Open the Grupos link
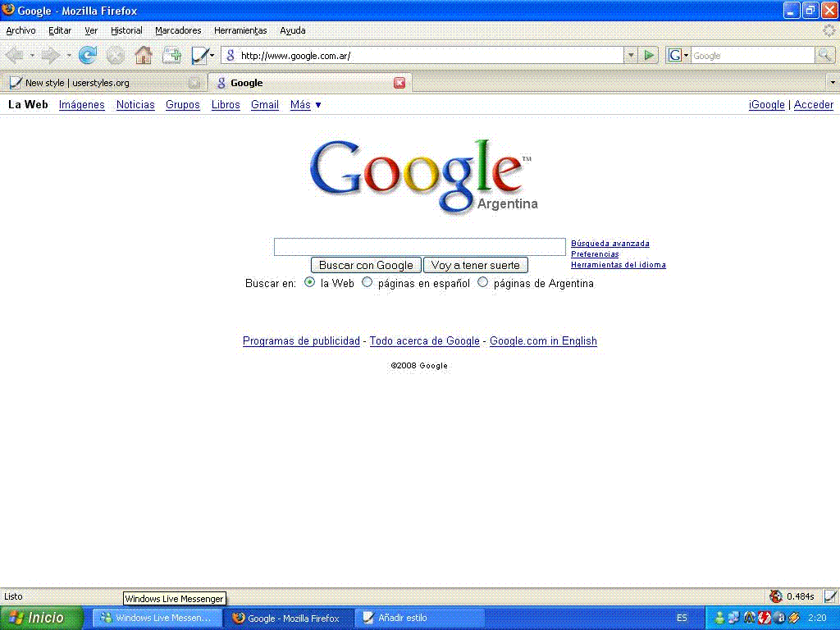840x630 pixels. (x=183, y=104)
